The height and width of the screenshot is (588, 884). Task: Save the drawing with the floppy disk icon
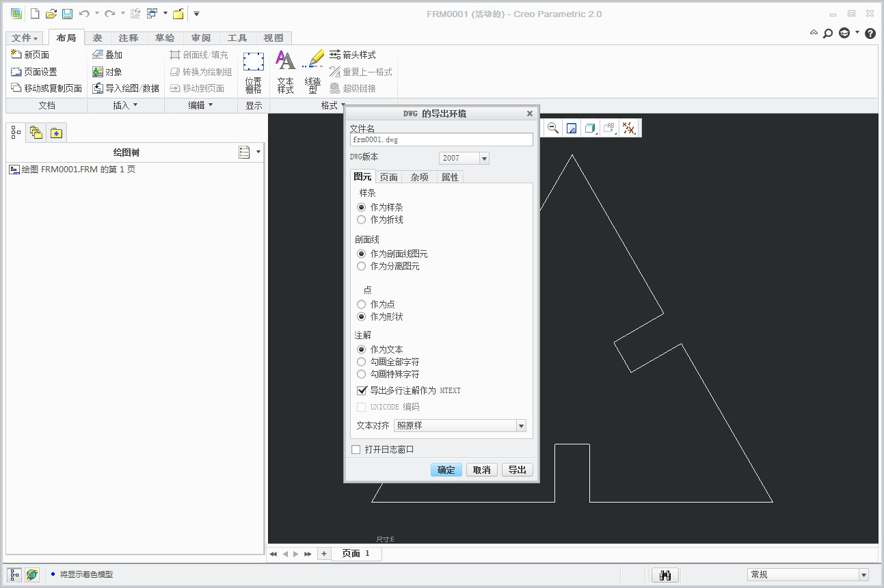(67, 14)
